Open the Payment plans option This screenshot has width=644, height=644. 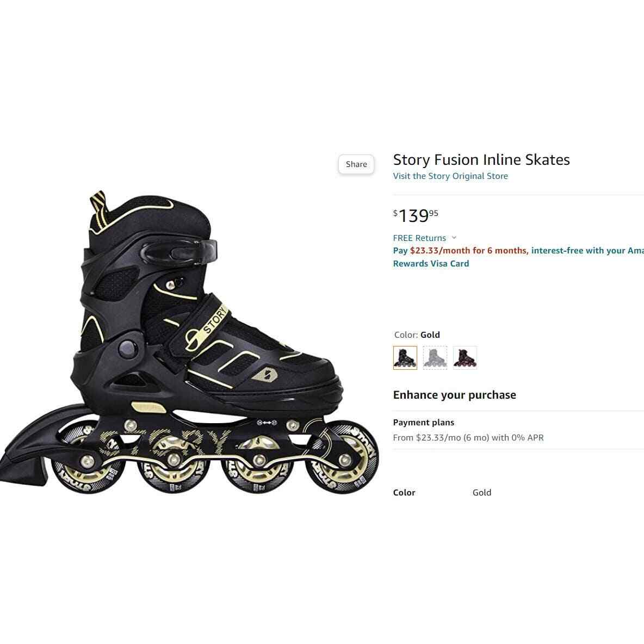tap(424, 423)
